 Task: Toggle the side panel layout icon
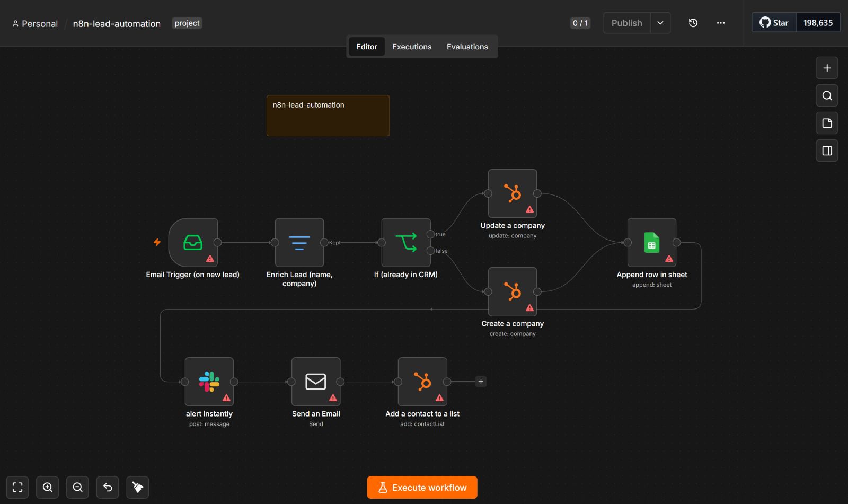[x=827, y=151]
